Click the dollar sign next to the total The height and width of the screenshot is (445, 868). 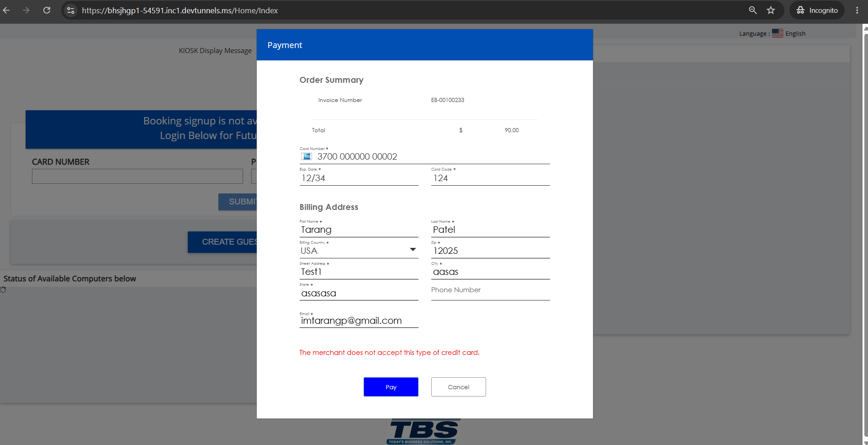click(461, 130)
